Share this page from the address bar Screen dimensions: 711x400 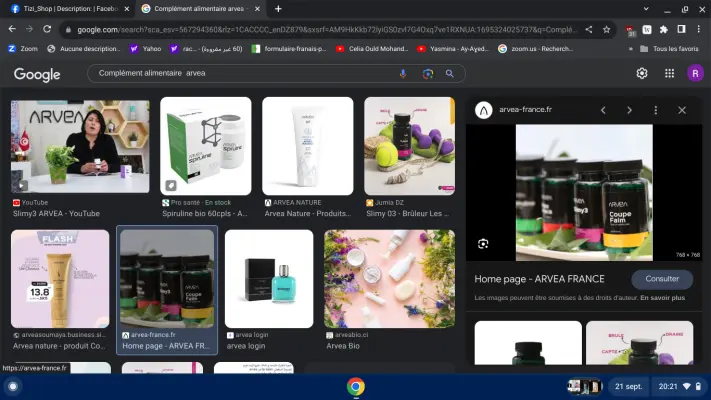589,29
